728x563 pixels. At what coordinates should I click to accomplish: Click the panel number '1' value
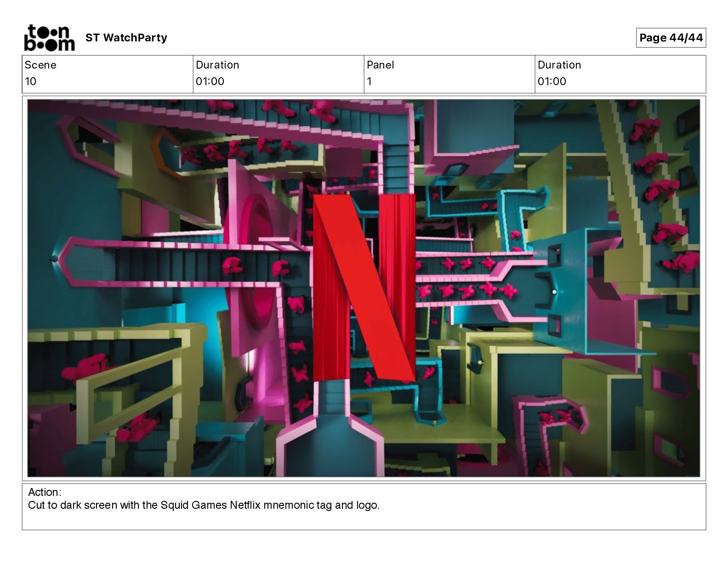click(369, 81)
